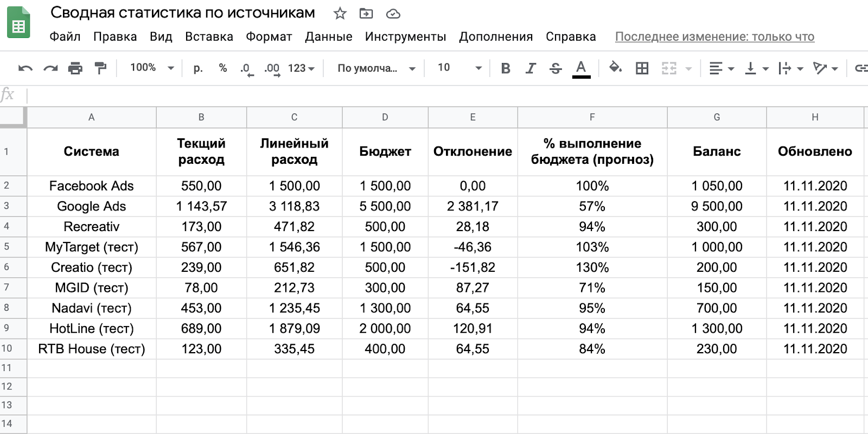Open text rotation dropdown
This screenshot has height=434, width=868.
(825, 68)
